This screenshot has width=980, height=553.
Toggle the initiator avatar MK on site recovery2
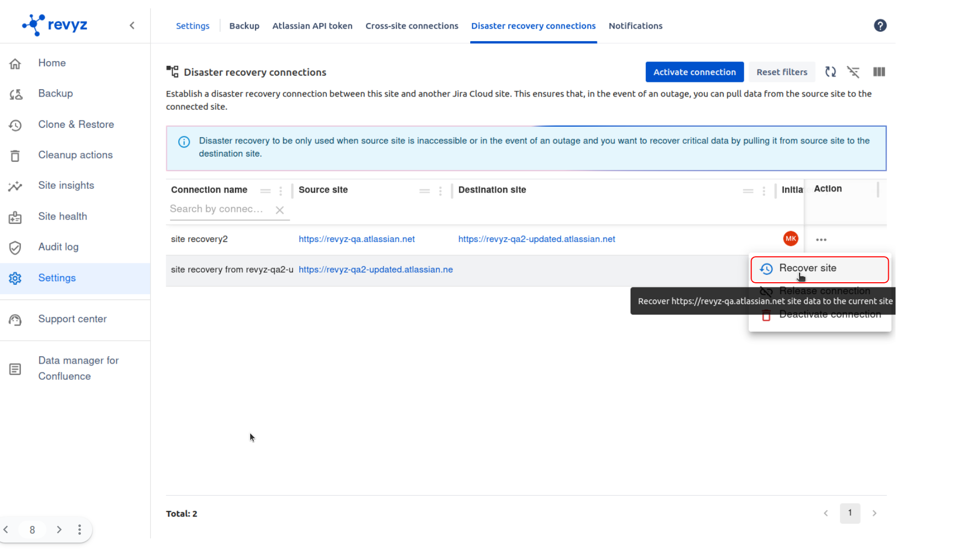click(791, 238)
